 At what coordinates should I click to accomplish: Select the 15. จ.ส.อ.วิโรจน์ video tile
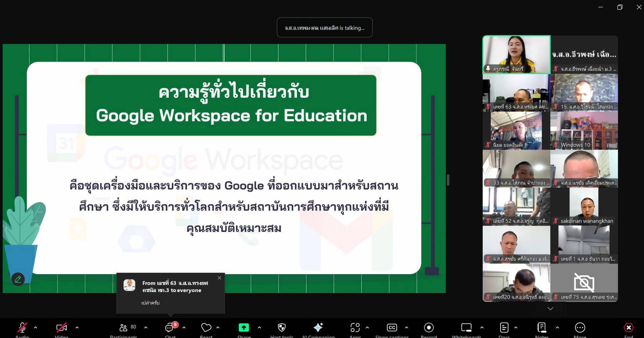pyautogui.click(x=584, y=93)
